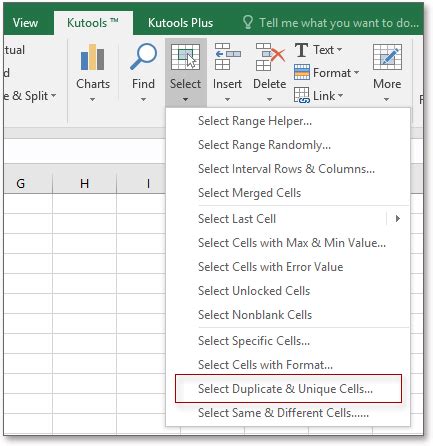Click the Text tools T icon
This screenshot has width=433, height=446.
click(301, 50)
